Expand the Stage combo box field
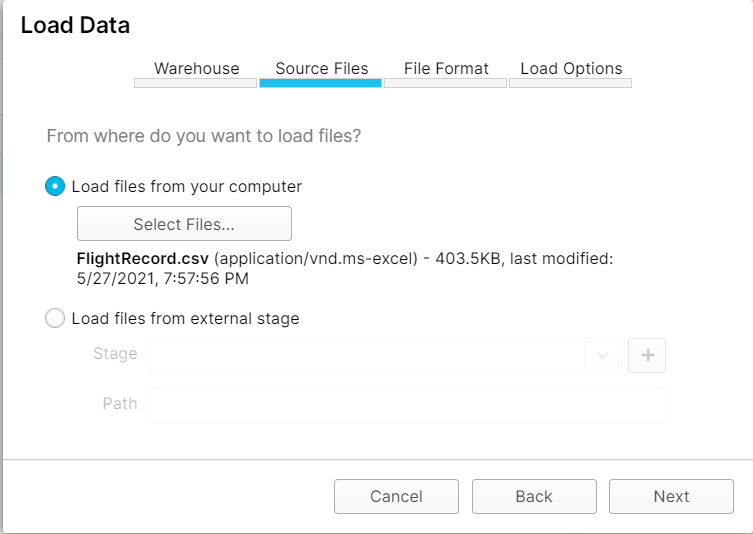This screenshot has width=753, height=534. pyautogui.click(x=386, y=355)
